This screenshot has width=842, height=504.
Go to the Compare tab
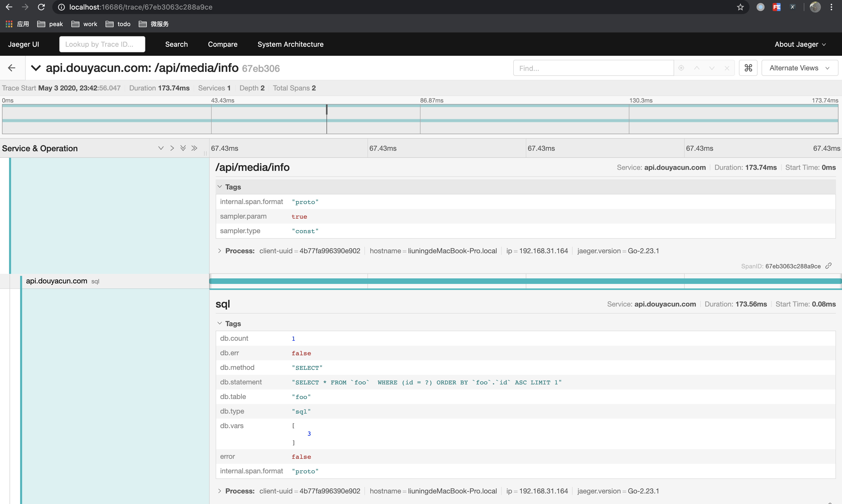(222, 44)
